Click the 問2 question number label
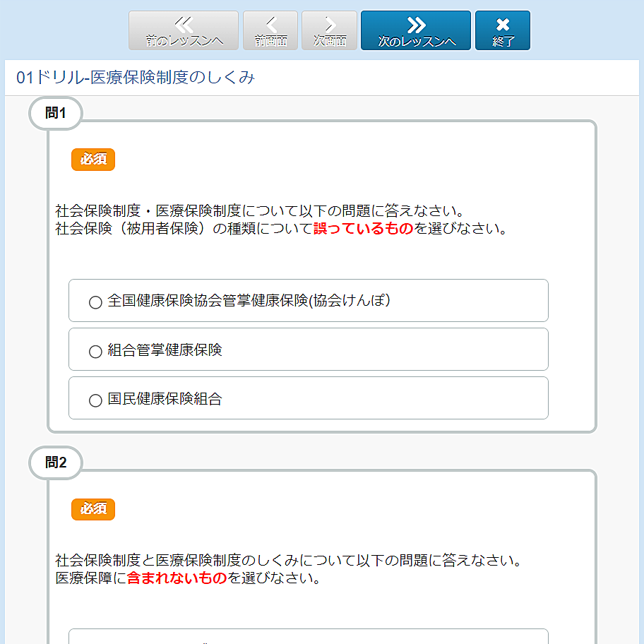Screen dimensions: 644x644 click(x=56, y=463)
